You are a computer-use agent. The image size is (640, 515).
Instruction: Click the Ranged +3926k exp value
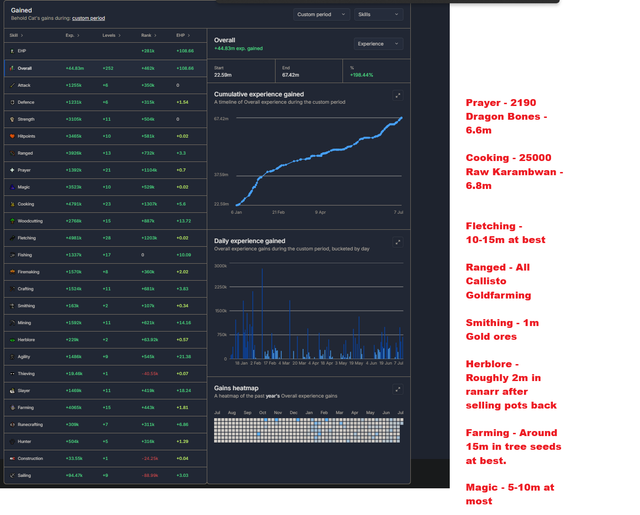73,153
